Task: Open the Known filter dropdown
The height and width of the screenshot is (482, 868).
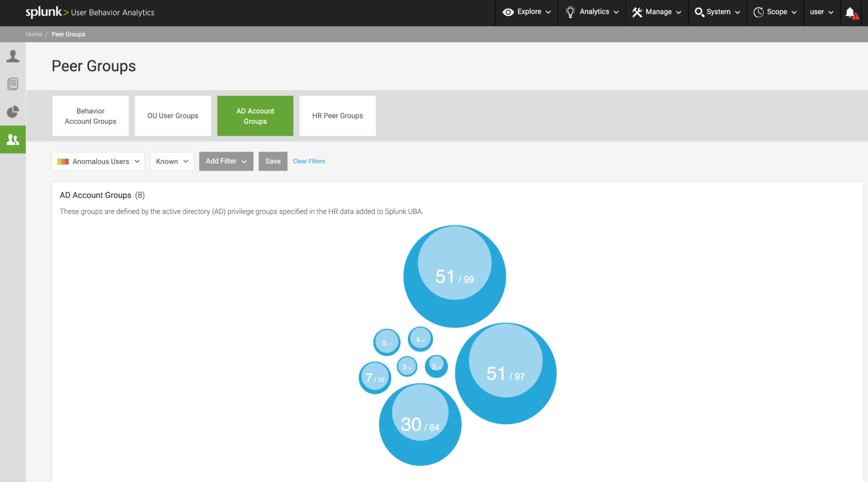Action: pyautogui.click(x=172, y=162)
